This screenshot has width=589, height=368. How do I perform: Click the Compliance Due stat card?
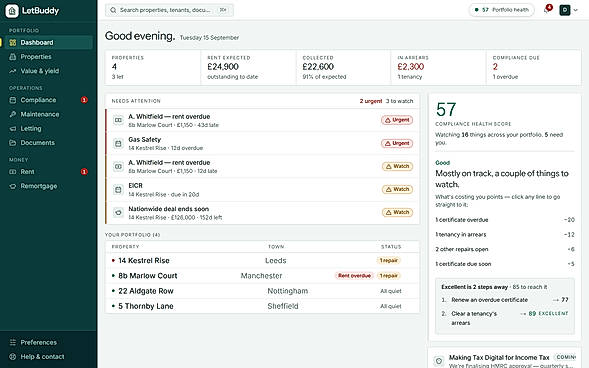point(533,68)
